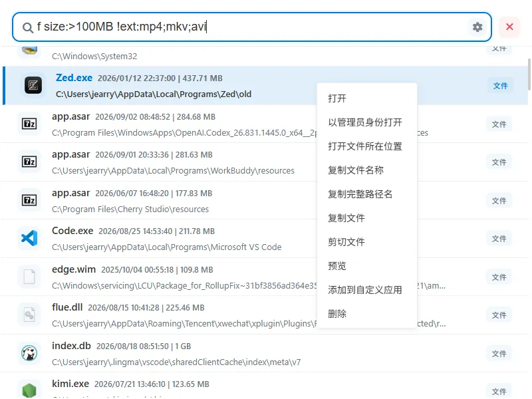Screen dimensions: 532x399
Task: Click the 7z icon of 284.68 MB app.asar
Action: pos(29,124)
